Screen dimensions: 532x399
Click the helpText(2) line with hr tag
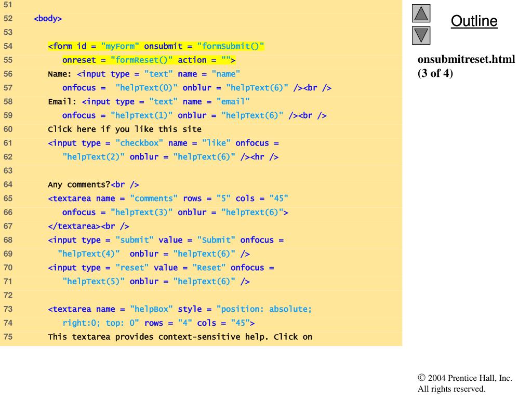[x=170, y=157]
